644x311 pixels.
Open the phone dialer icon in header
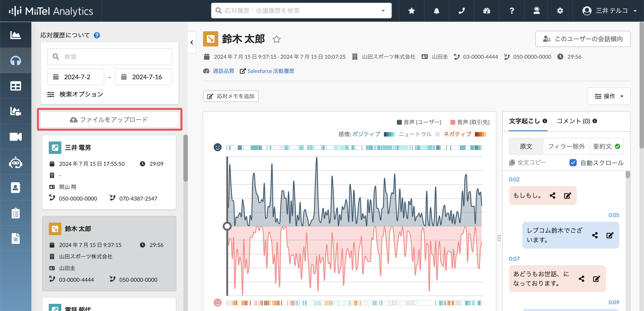pos(462,11)
